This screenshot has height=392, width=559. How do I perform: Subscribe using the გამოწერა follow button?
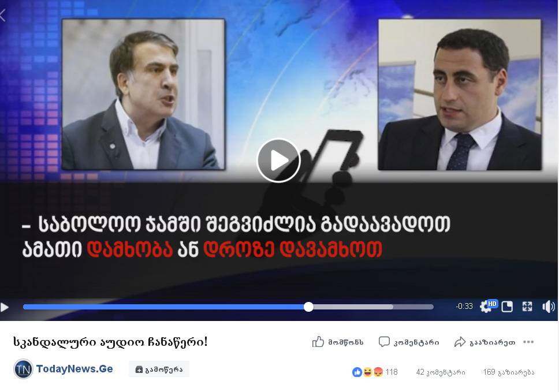click(x=159, y=369)
